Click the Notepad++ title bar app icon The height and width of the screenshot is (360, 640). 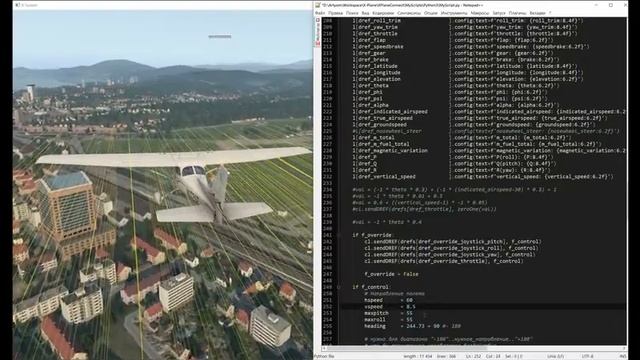coord(317,5)
